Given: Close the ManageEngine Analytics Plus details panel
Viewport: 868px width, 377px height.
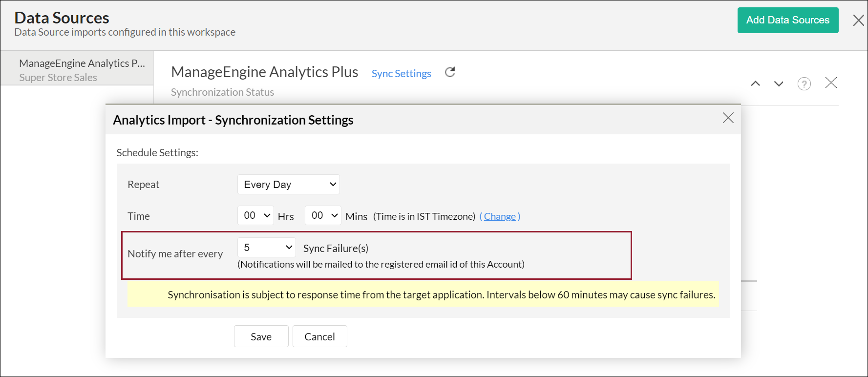Looking at the screenshot, I should click(x=831, y=83).
